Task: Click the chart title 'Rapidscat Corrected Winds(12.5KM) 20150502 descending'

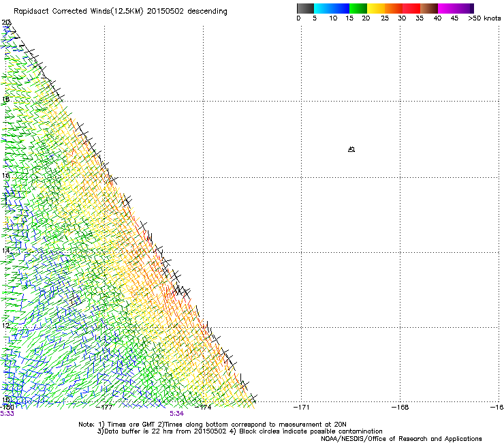Action: pos(121,12)
